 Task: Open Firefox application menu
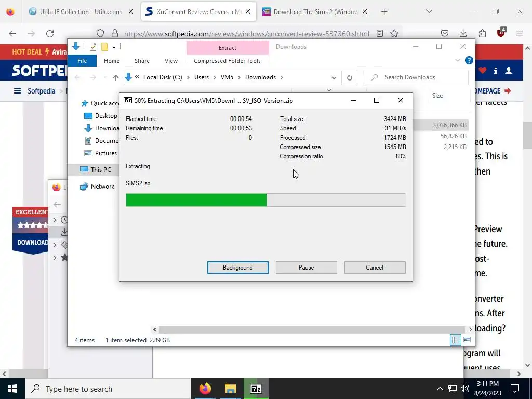point(520,33)
